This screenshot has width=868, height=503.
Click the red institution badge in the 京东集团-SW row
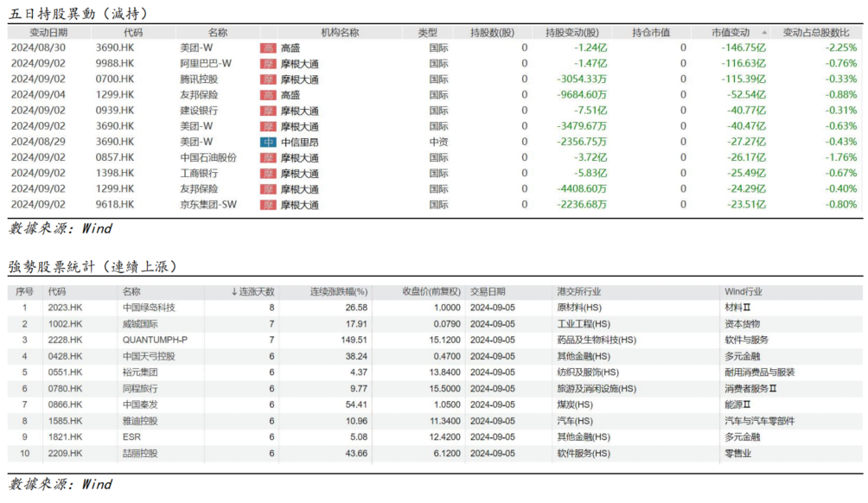(x=268, y=205)
